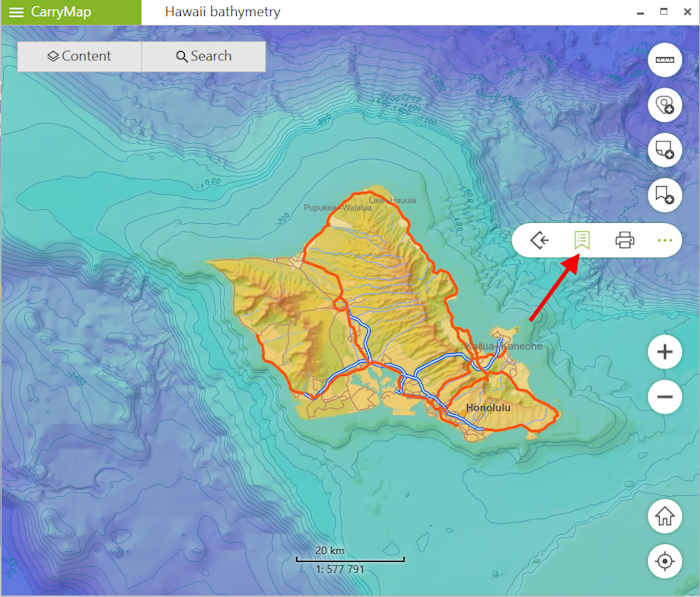Image resolution: width=700 pixels, height=597 pixels.
Task: Click the add location pin tool
Action: click(664, 105)
